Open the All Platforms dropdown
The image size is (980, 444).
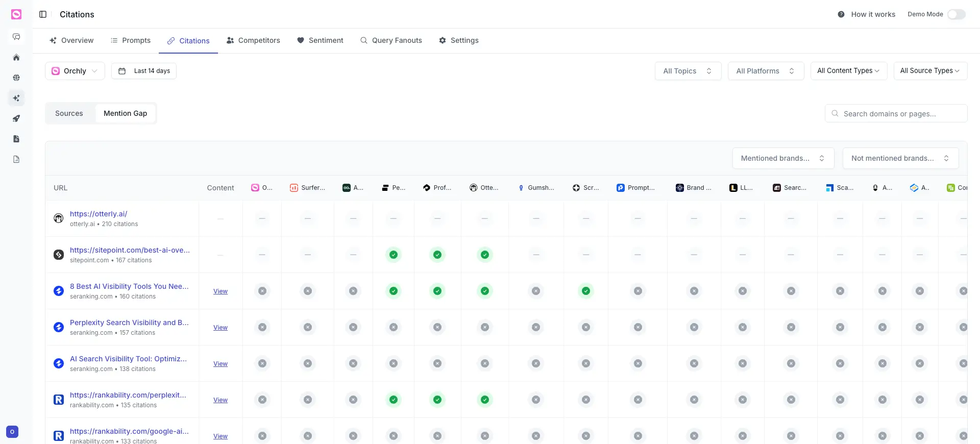pyautogui.click(x=766, y=71)
